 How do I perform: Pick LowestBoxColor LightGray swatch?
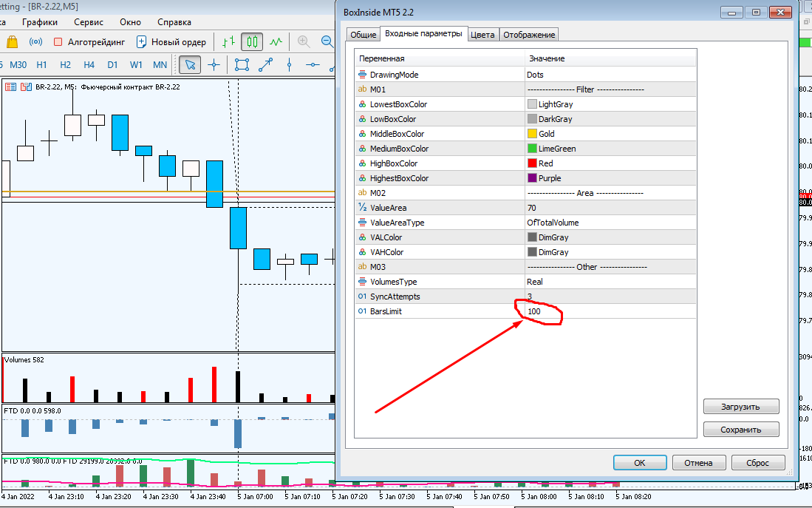coord(532,104)
